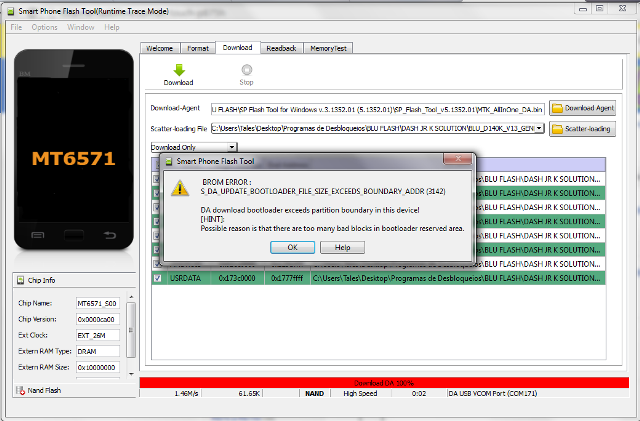
Task: Open the File menu
Action: (16, 27)
